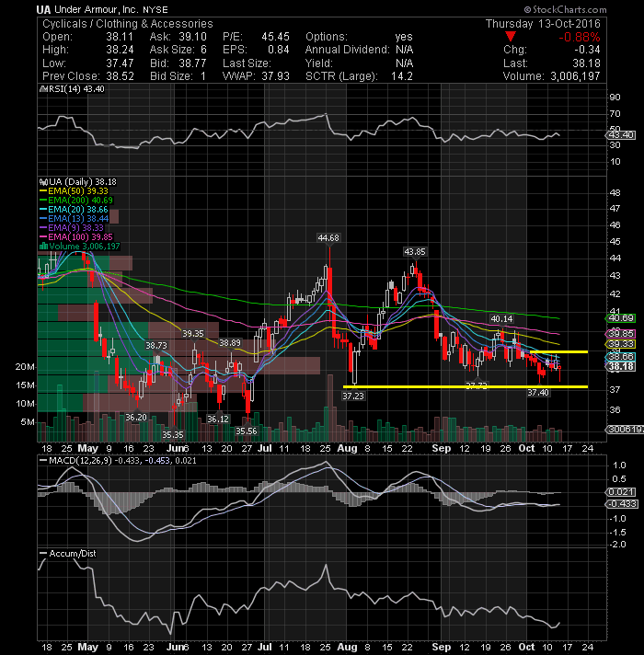This screenshot has width=644, height=655.
Task: Click the blue EMA(13) 38.44 legend entry
Action: 74,218
